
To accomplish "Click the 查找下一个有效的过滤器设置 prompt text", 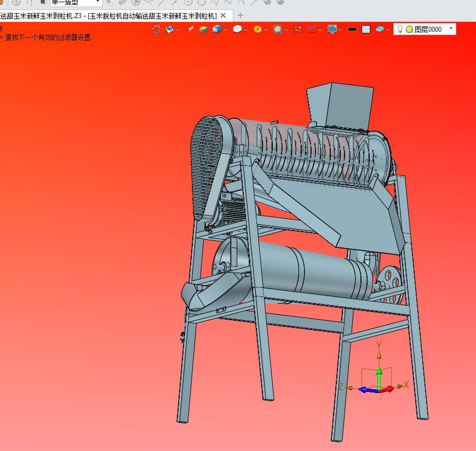I will pyautogui.click(x=49, y=38).
